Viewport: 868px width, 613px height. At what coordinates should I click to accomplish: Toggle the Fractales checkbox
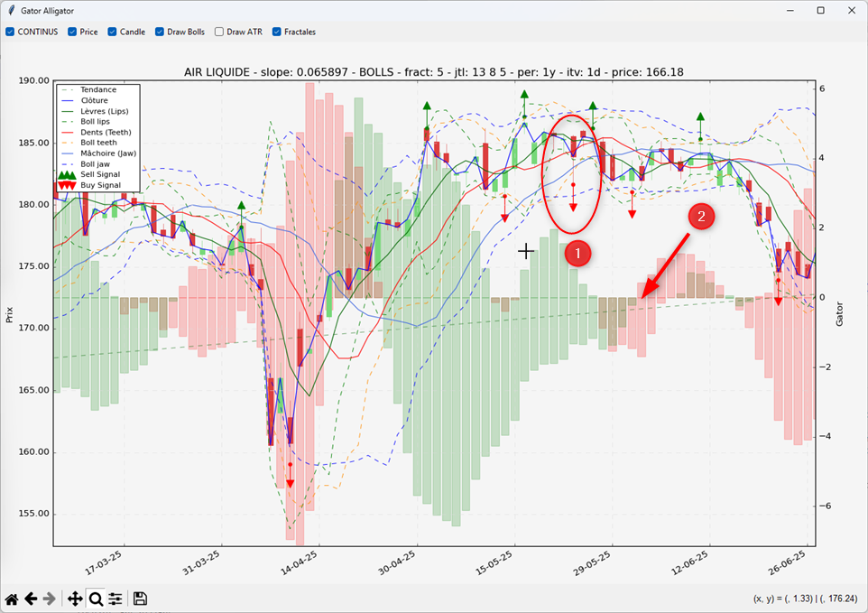pos(277,32)
